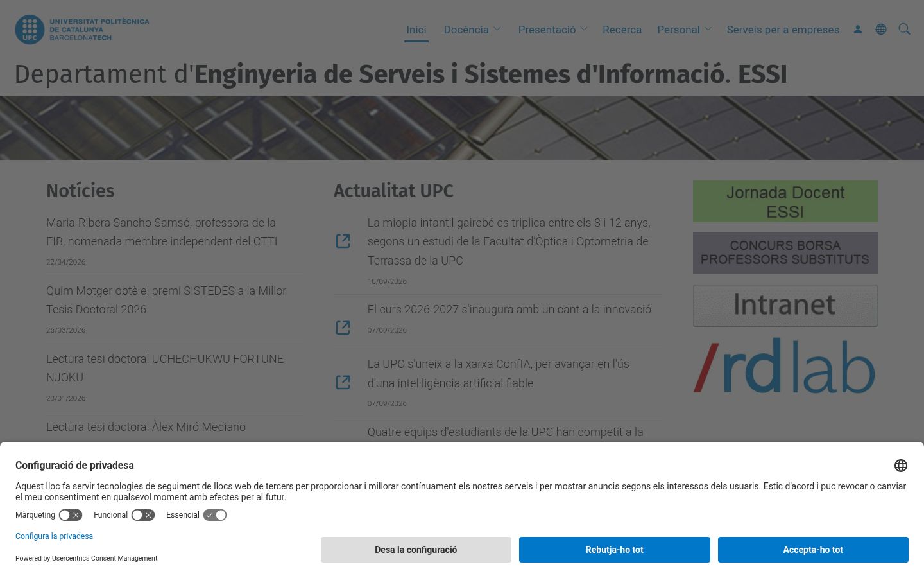Open Serveis per a empreses menu item
The width and height of the screenshot is (924, 578).
point(783,30)
